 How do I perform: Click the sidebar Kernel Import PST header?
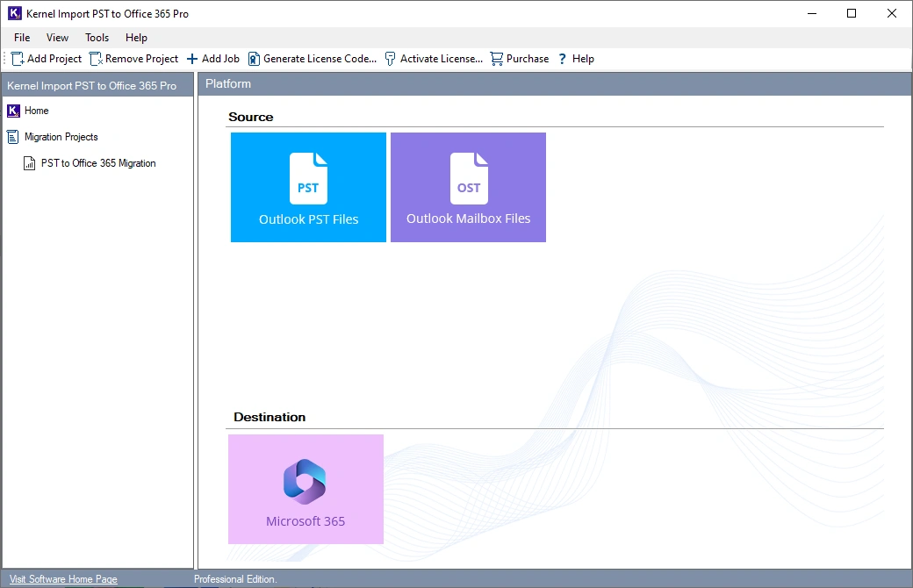tap(97, 86)
